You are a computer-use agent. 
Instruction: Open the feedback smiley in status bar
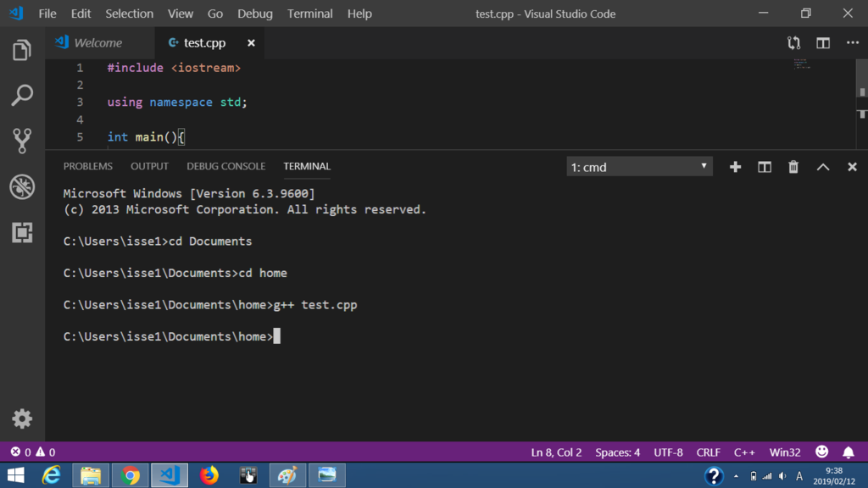[821, 452]
